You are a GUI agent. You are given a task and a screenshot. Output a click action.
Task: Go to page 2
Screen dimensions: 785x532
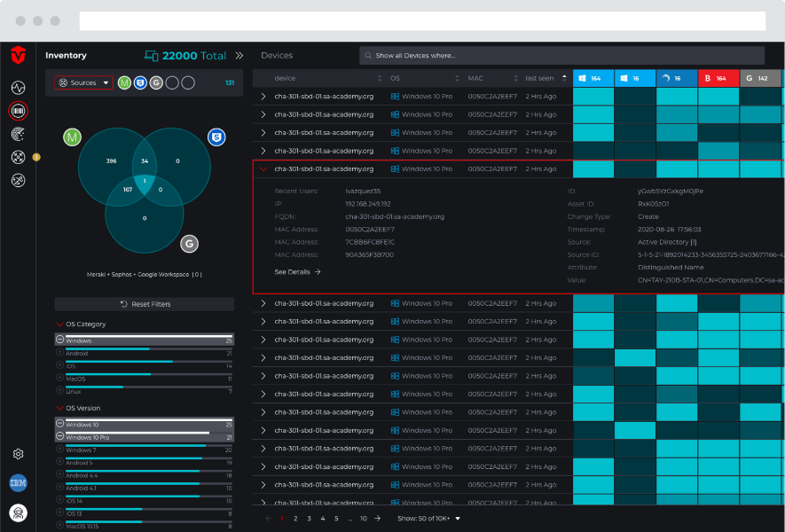coord(295,519)
